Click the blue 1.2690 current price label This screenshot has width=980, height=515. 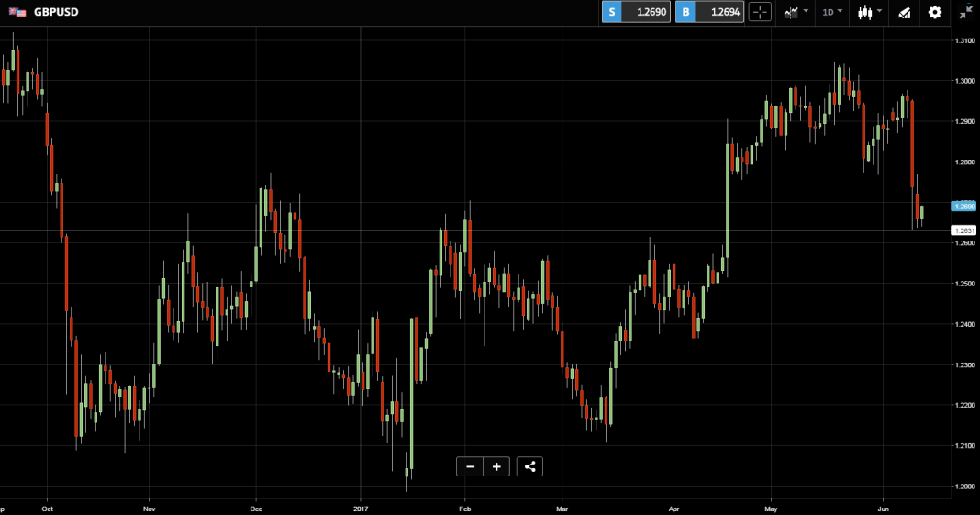coord(963,207)
